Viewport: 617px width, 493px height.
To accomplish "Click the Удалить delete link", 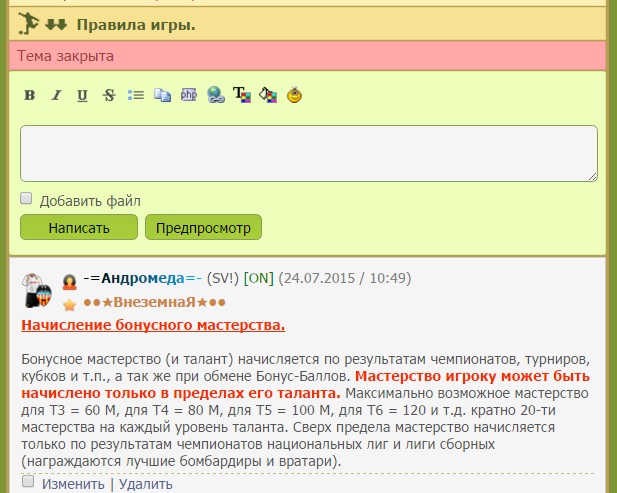I will point(145,484).
